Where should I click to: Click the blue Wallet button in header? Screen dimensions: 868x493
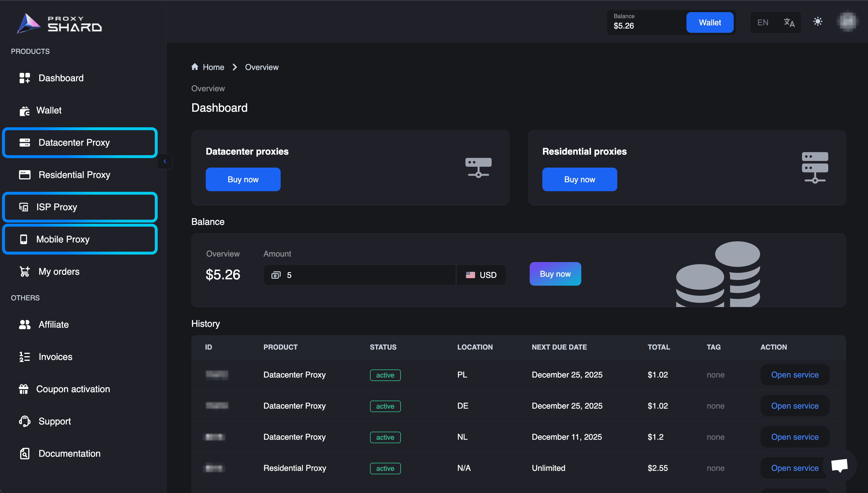coord(710,23)
